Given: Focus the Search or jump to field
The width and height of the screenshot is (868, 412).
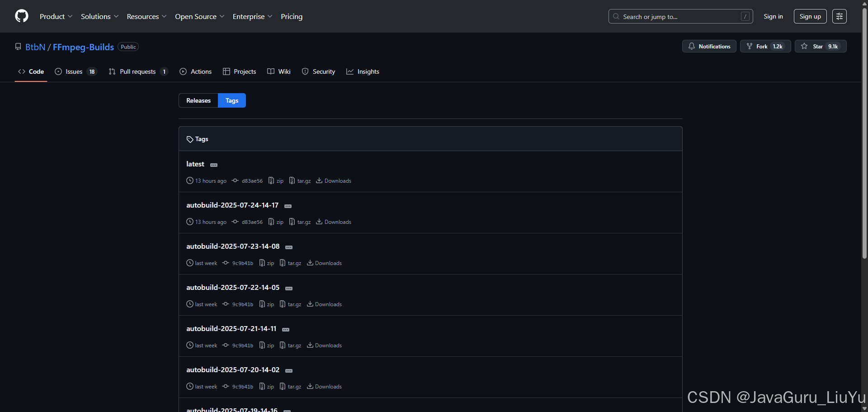Looking at the screenshot, I should pos(681,16).
